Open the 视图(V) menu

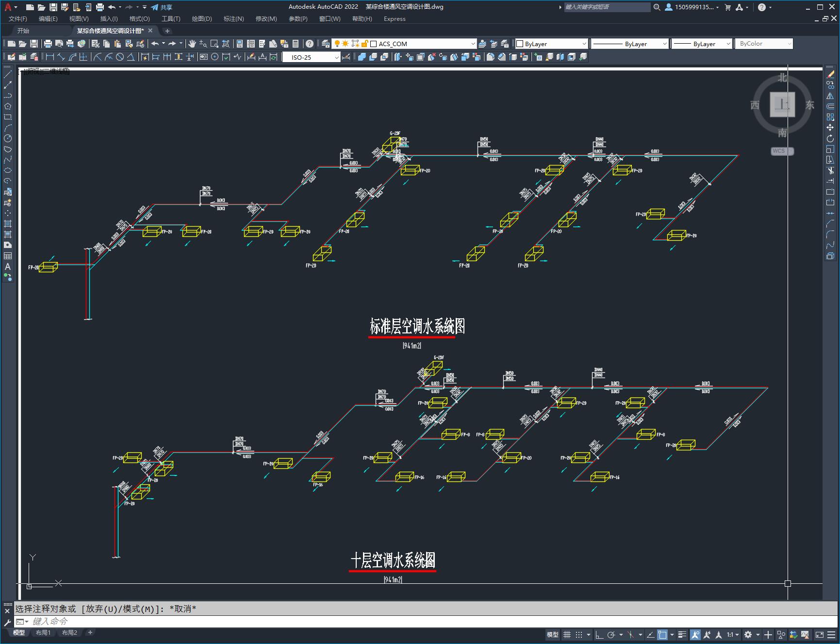click(79, 18)
